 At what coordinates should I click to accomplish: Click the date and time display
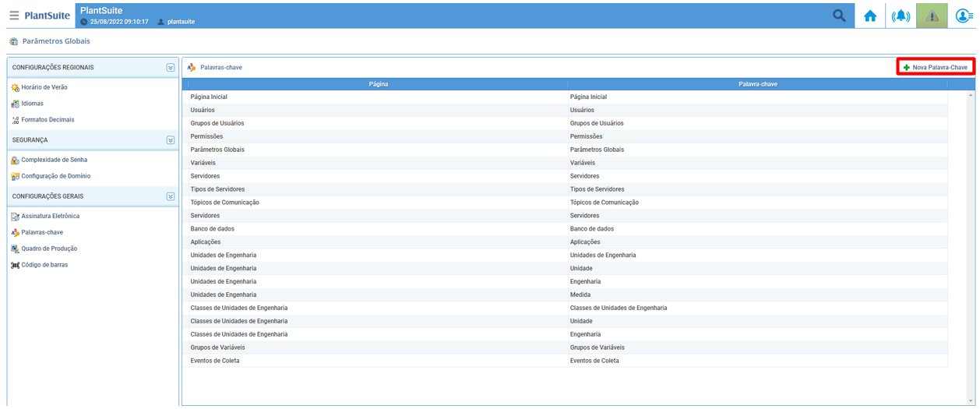[119, 22]
